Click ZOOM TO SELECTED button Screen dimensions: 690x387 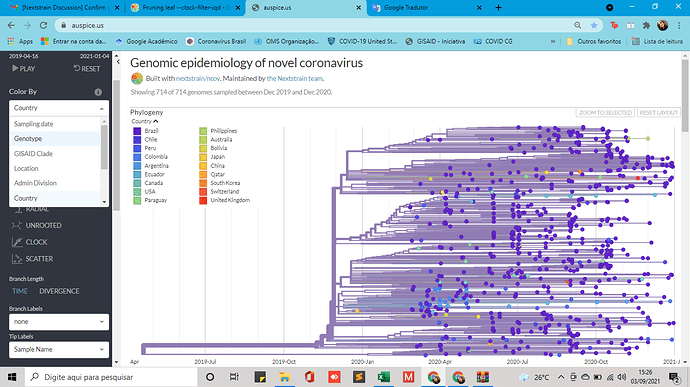(606, 113)
